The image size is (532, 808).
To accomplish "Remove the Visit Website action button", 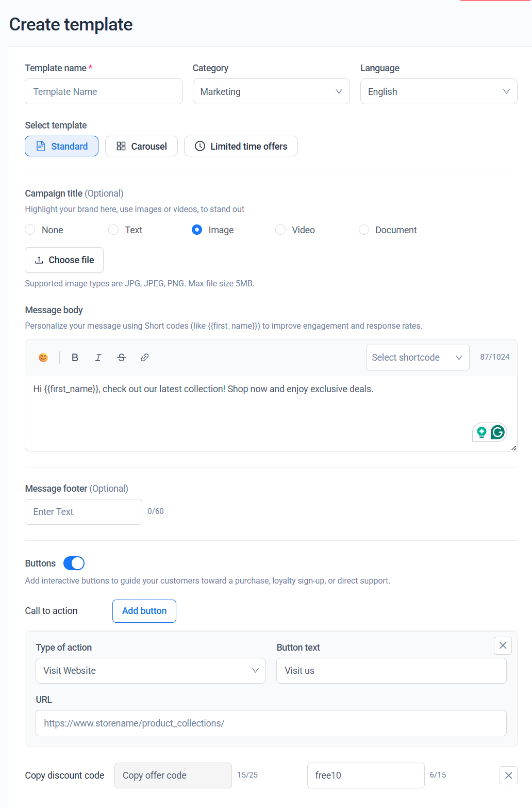I will tap(503, 645).
